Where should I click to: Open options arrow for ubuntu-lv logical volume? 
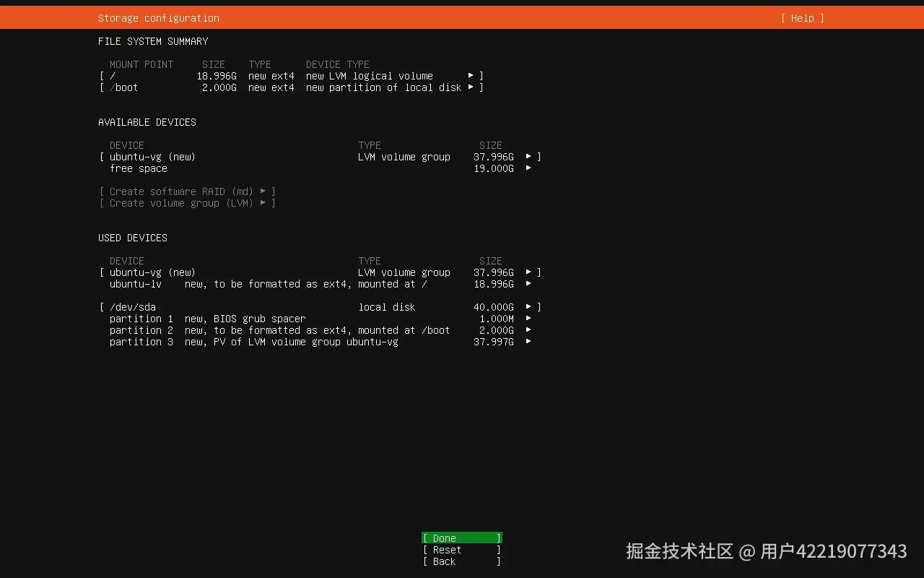click(528, 284)
